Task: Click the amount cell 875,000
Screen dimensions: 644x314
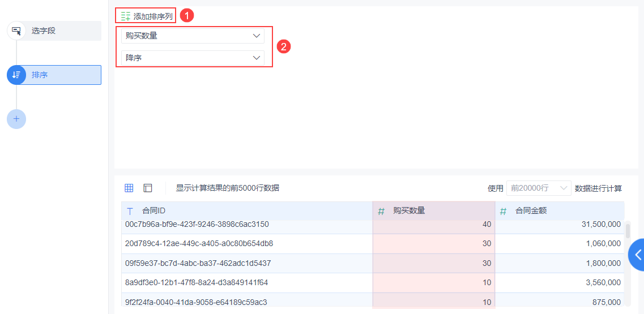Action: (x=560, y=300)
